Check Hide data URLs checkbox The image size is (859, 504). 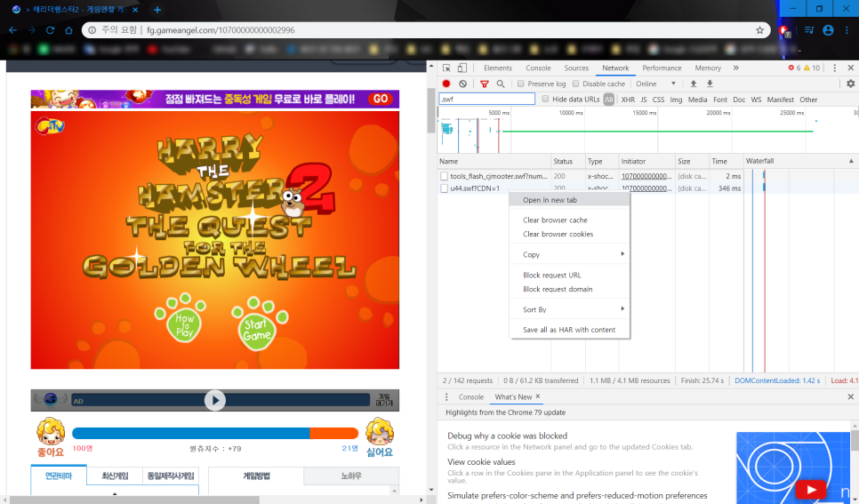[545, 99]
